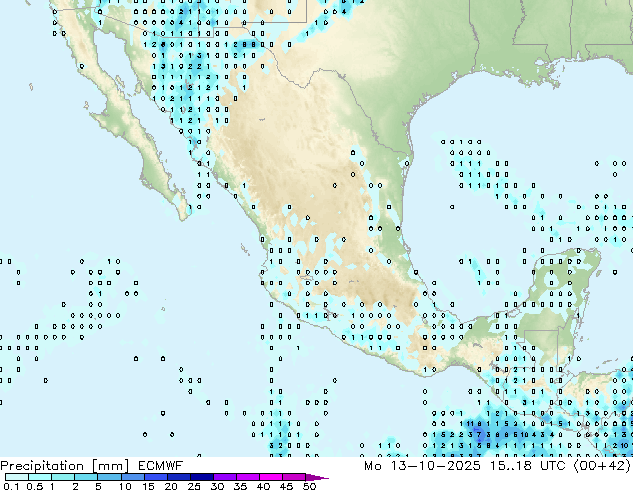634x490 pixels.
Task: Click the "15..18 UTC" time range
Action: [x=527, y=466]
